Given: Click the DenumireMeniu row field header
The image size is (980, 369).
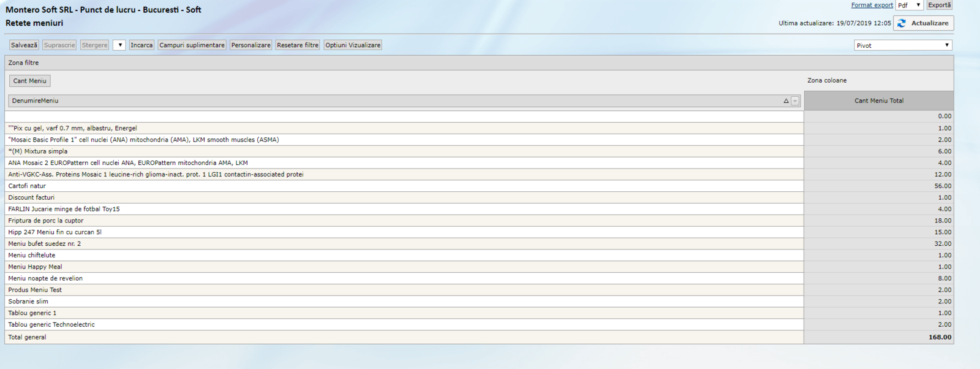Looking at the screenshot, I should (36, 101).
